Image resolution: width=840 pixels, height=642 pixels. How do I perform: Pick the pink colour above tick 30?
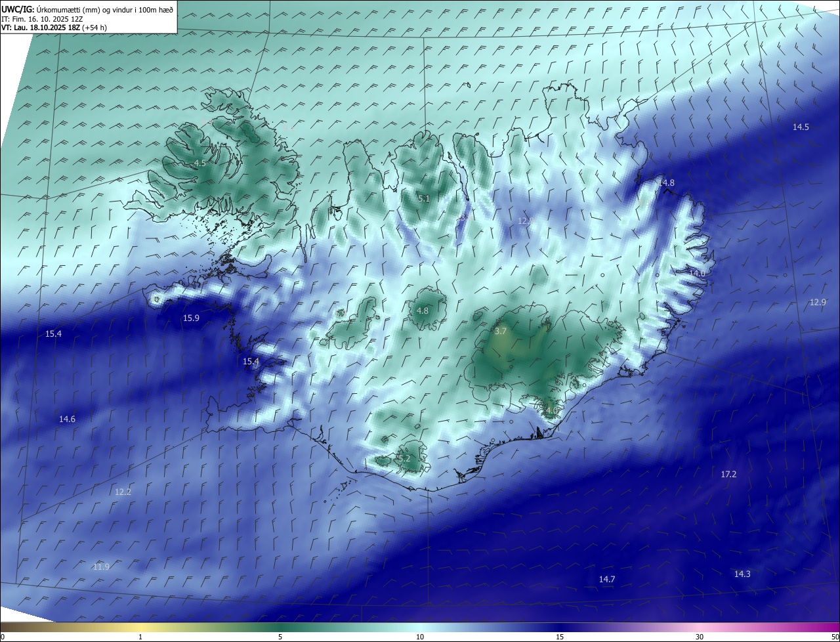[x=700, y=627]
